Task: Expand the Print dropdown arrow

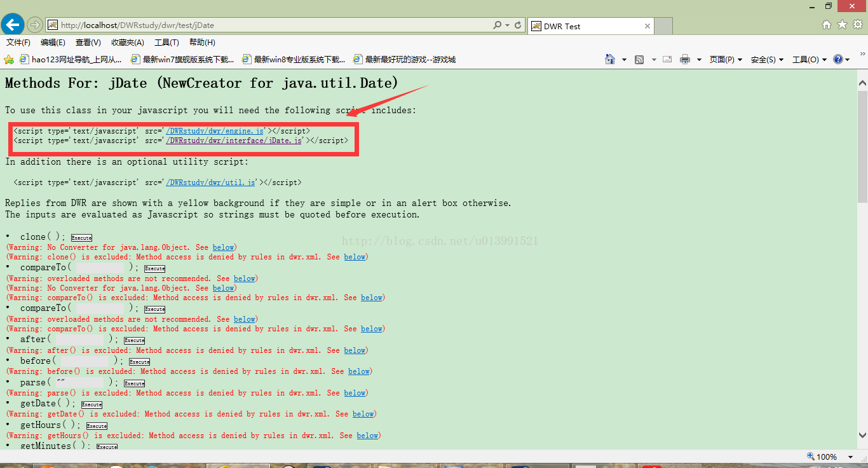Action: [x=699, y=60]
